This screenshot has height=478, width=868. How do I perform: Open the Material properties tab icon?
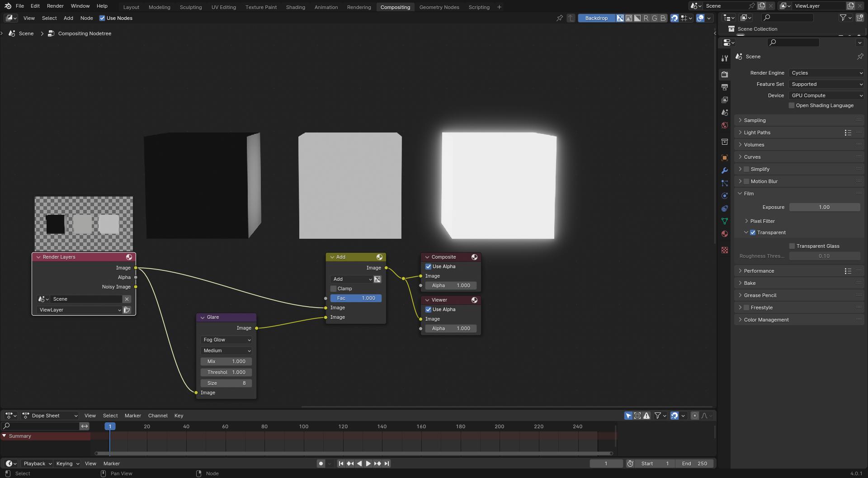coord(725,234)
